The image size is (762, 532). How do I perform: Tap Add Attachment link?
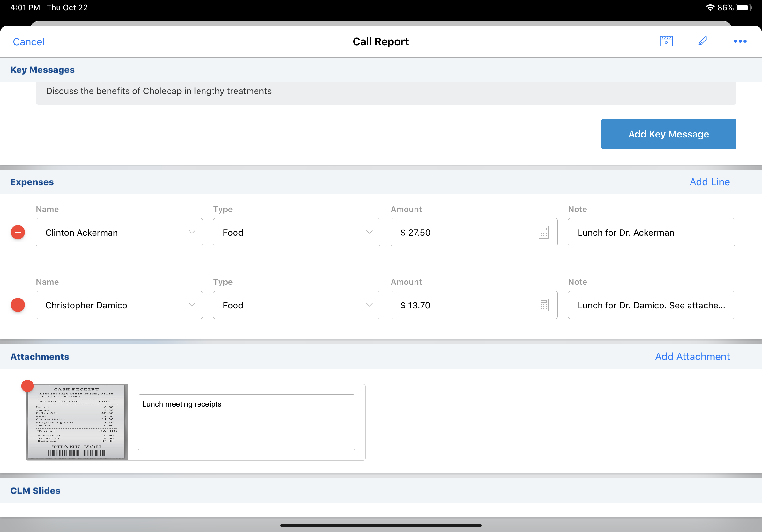tap(692, 357)
